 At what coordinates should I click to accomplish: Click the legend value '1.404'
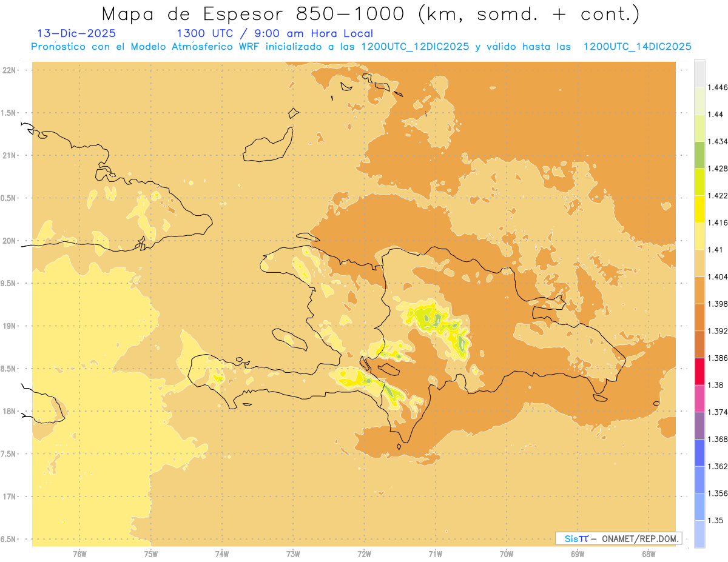[717, 276]
